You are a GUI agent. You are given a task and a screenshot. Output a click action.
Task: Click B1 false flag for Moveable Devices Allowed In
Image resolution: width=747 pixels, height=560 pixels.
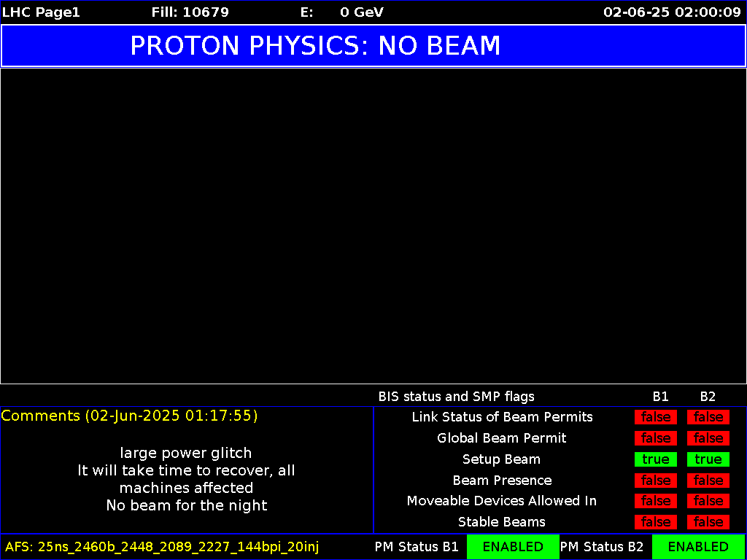[656, 501]
